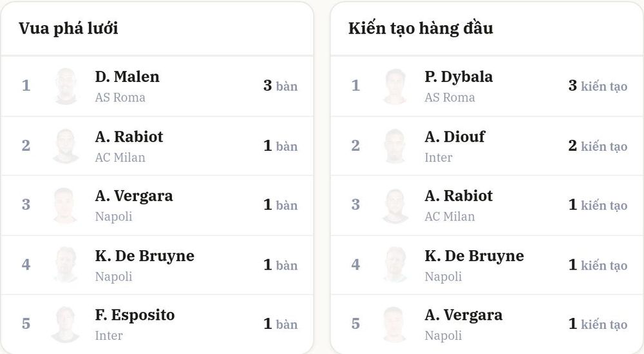Open Inter team under A. Diouf

click(x=438, y=157)
